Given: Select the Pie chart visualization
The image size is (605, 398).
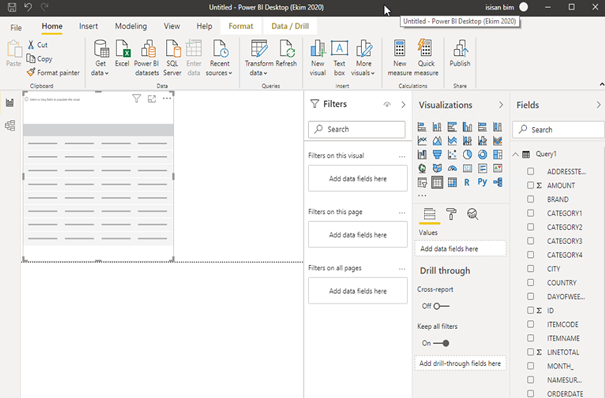Looking at the screenshot, I should (x=467, y=155).
